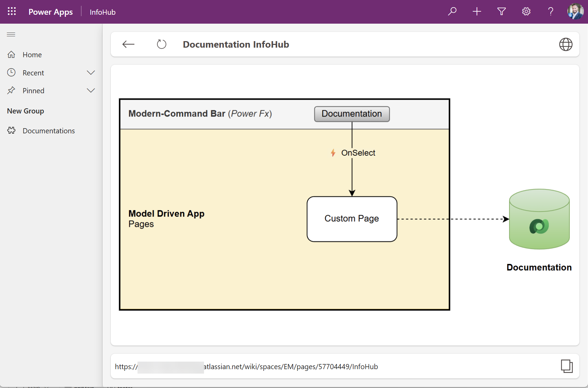Click the help question mark icon
The image size is (588, 388).
[x=551, y=12]
